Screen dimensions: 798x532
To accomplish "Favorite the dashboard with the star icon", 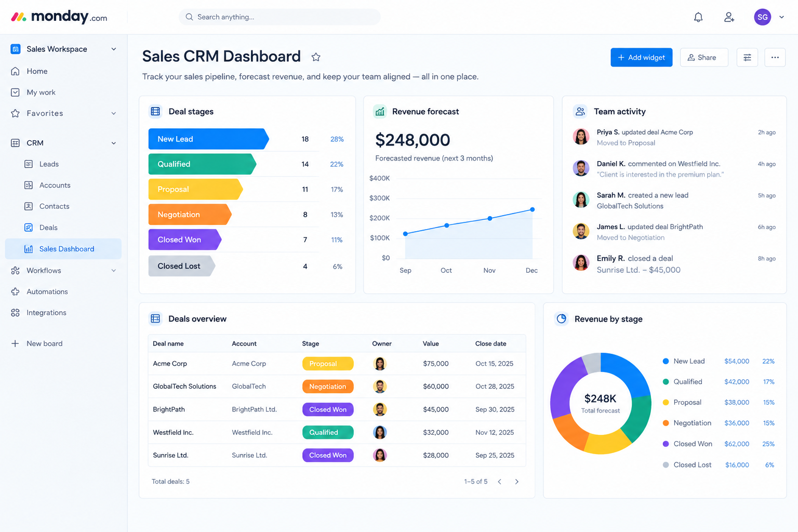I will pyautogui.click(x=316, y=57).
